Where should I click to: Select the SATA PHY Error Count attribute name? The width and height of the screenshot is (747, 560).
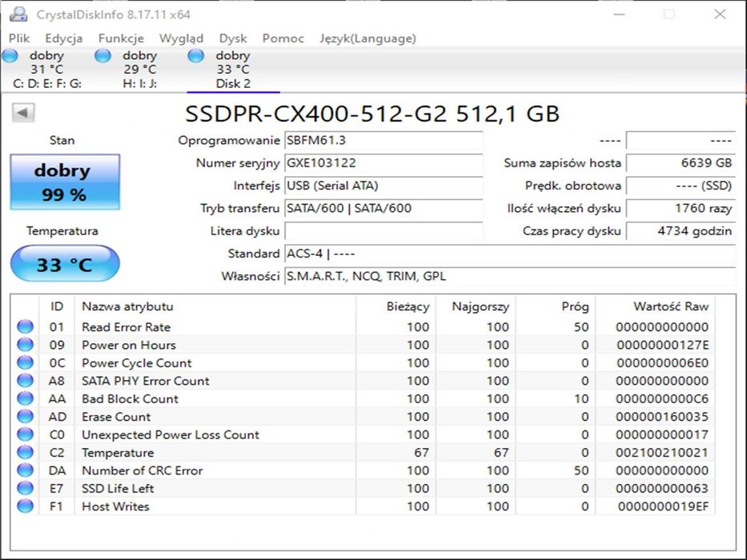tap(145, 381)
